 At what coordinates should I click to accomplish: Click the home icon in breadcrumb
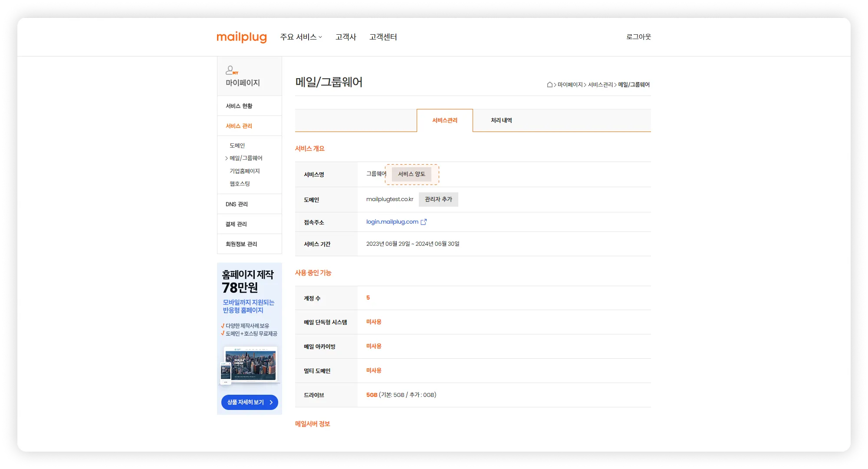pyautogui.click(x=549, y=85)
